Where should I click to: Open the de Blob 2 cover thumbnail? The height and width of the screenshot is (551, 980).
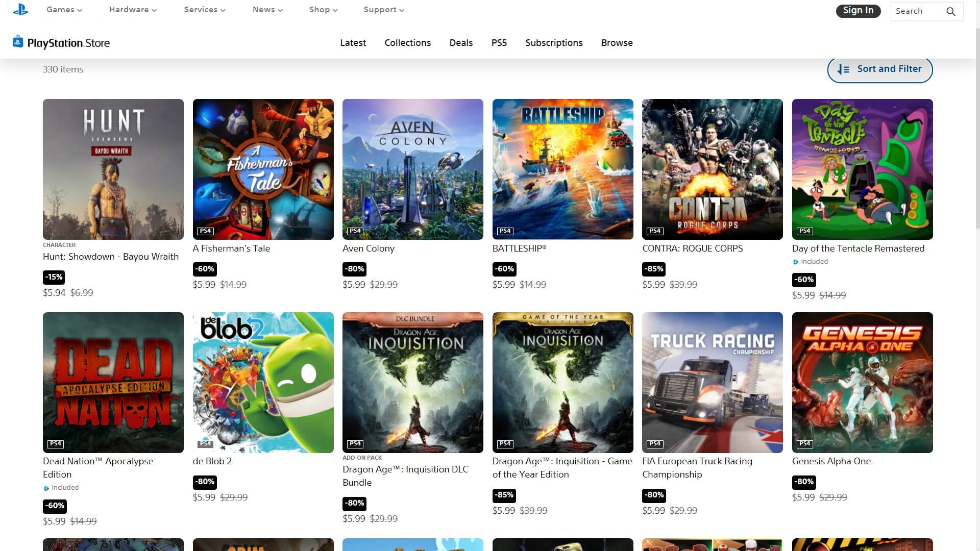(x=263, y=382)
